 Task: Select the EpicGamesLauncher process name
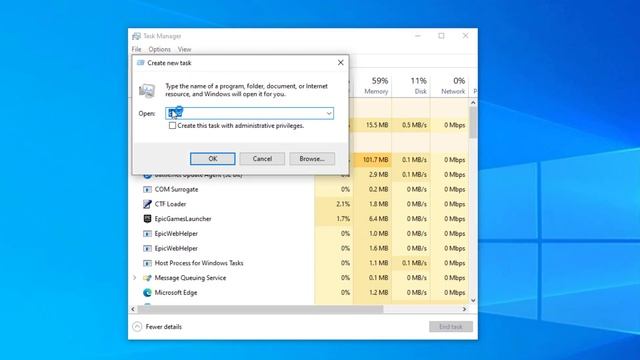[x=183, y=219]
